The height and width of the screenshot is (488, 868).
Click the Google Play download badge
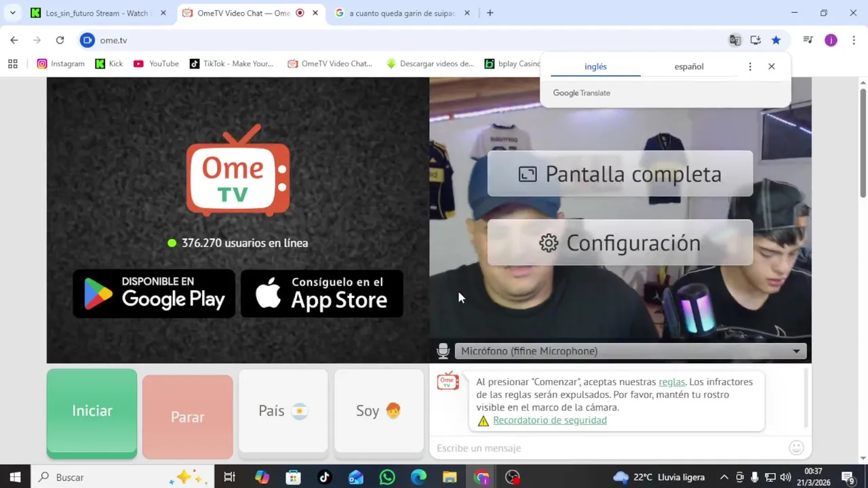pos(154,293)
